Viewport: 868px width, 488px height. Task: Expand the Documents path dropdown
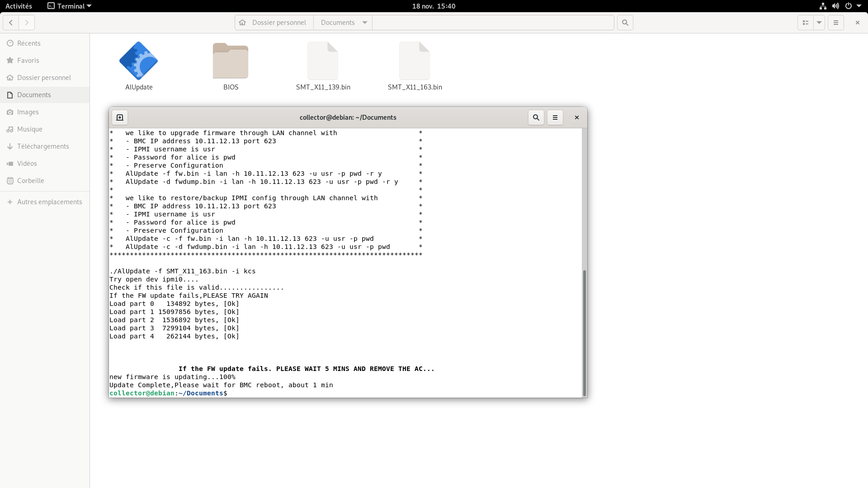point(365,23)
